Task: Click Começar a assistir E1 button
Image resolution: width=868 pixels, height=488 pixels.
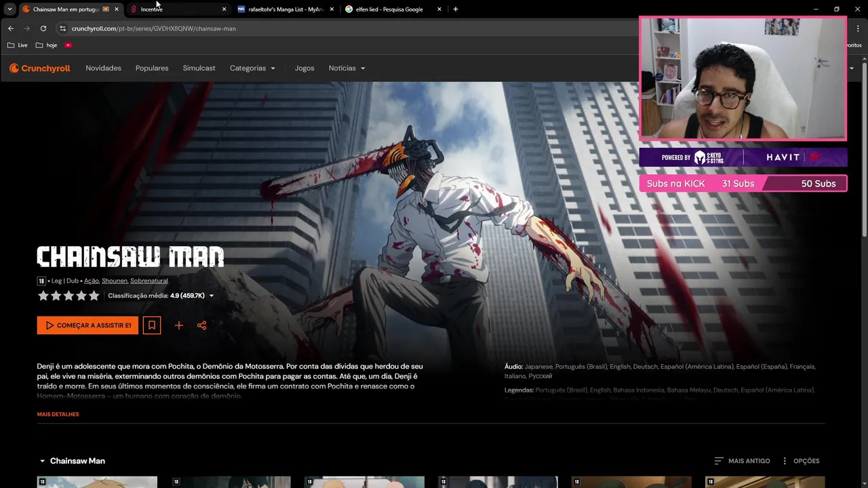Action: point(87,325)
